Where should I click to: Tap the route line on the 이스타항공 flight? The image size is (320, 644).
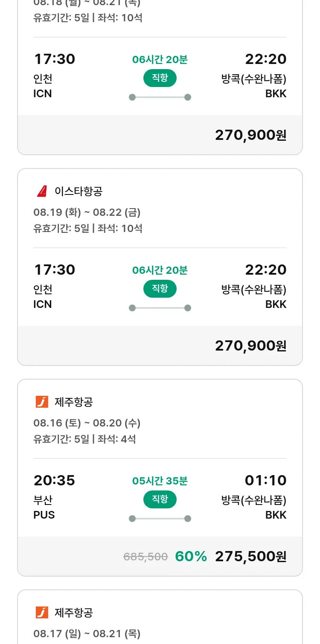coord(160,308)
